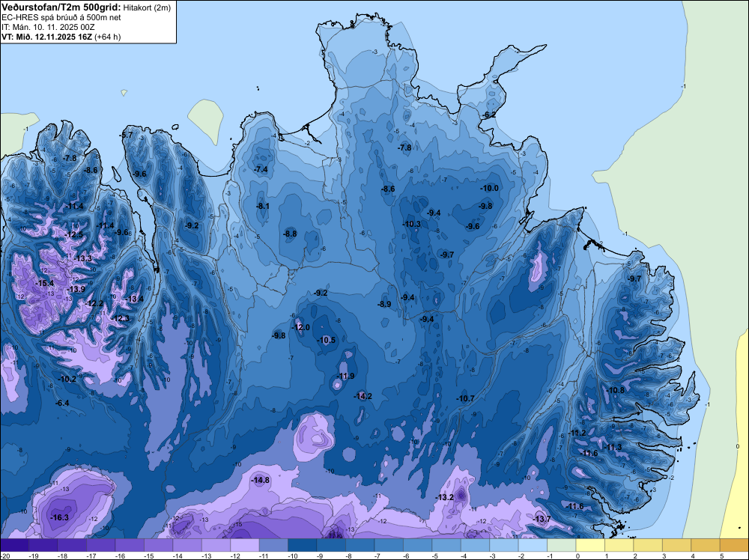Click the -16.3 temperature label
The width and height of the screenshot is (749, 560).
point(60,517)
